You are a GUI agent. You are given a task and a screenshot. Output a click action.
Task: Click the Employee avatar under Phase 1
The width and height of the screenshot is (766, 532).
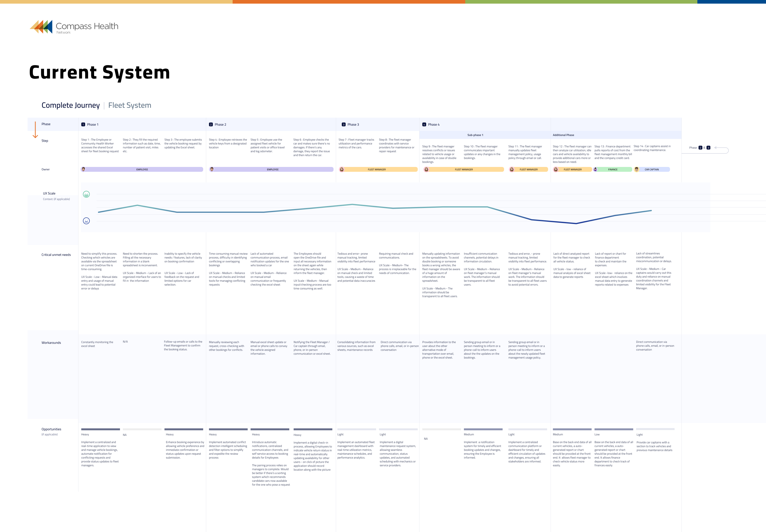[83, 169]
